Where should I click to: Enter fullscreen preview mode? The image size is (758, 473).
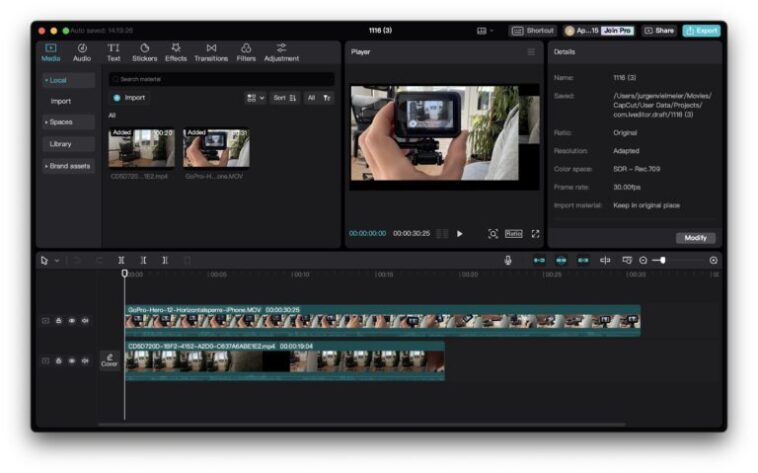coord(536,234)
